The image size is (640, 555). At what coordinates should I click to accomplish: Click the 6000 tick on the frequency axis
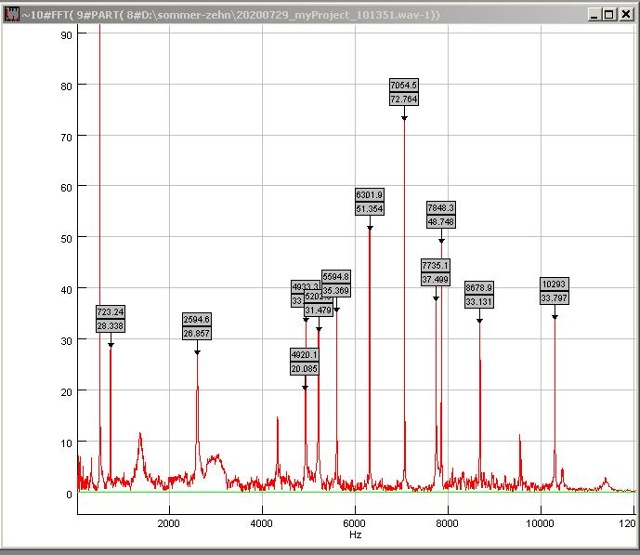(x=354, y=523)
